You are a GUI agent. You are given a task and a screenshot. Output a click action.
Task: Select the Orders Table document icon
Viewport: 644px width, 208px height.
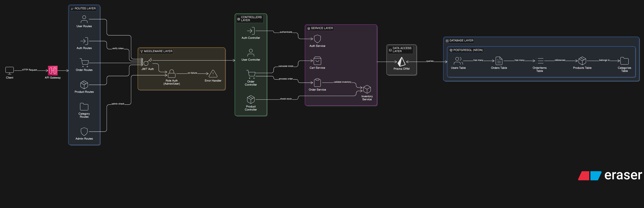(499, 61)
